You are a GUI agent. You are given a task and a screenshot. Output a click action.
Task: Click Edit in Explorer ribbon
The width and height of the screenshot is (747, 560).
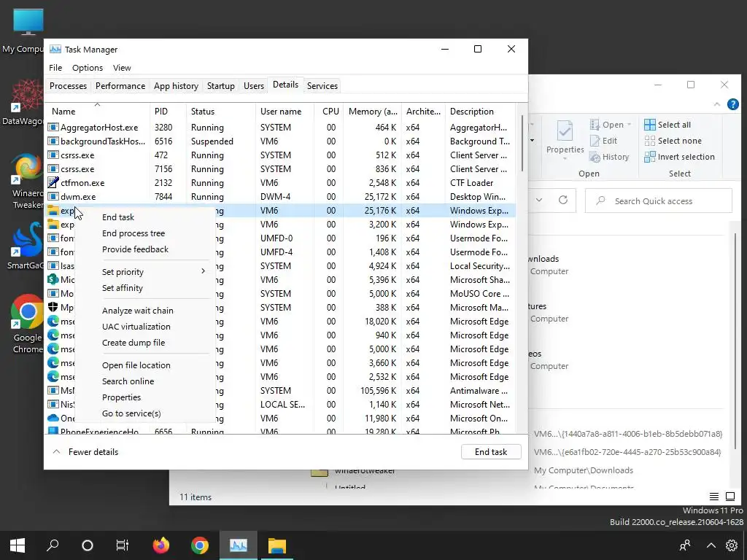tap(603, 141)
